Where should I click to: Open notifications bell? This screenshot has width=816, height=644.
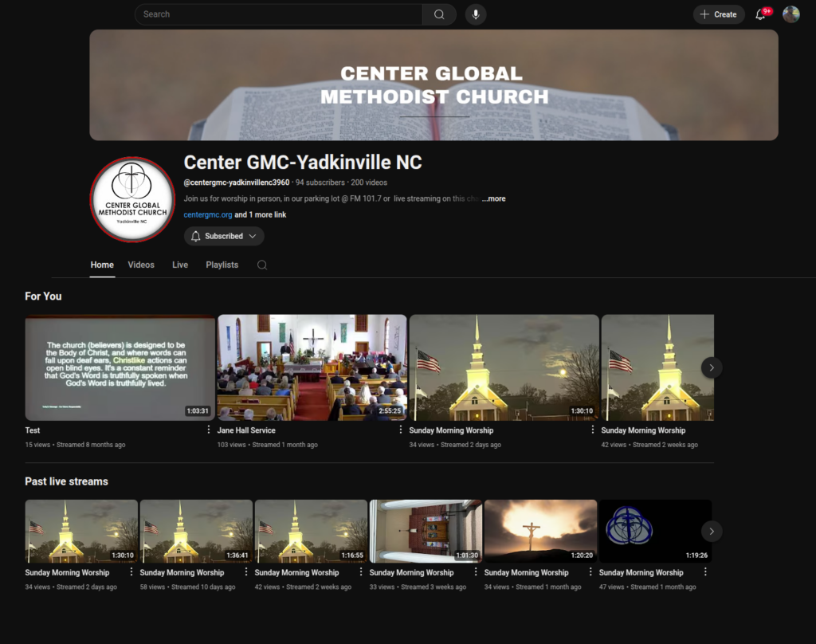click(x=760, y=14)
